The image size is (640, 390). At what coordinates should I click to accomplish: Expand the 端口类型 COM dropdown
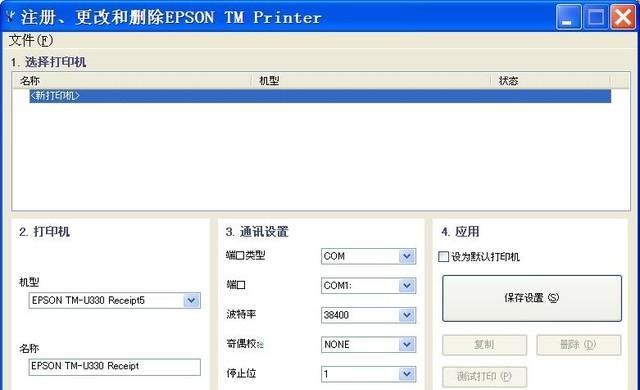click(x=368, y=256)
